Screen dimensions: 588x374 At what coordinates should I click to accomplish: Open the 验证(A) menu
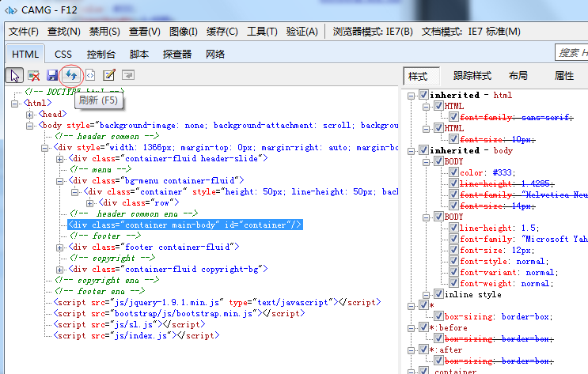tap(302, 32)
